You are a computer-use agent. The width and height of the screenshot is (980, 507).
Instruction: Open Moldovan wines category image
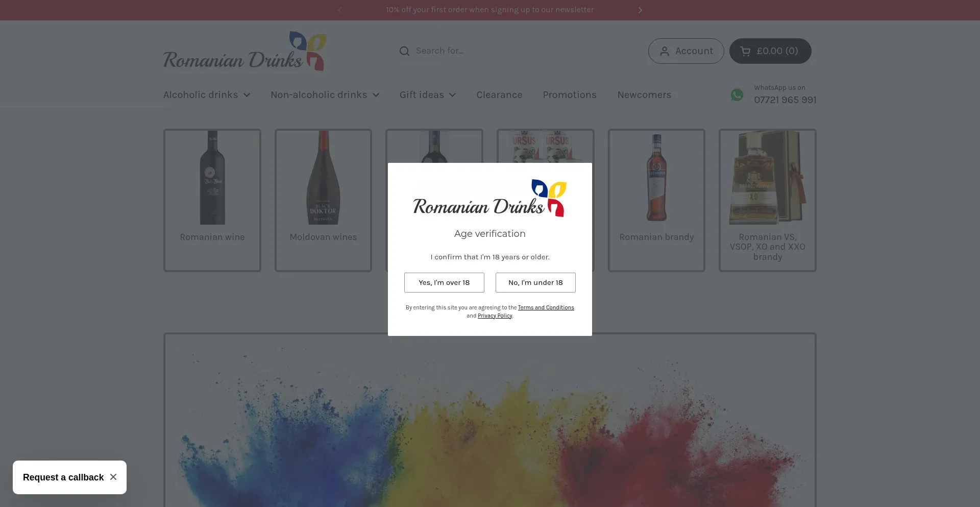click(323, 178)
